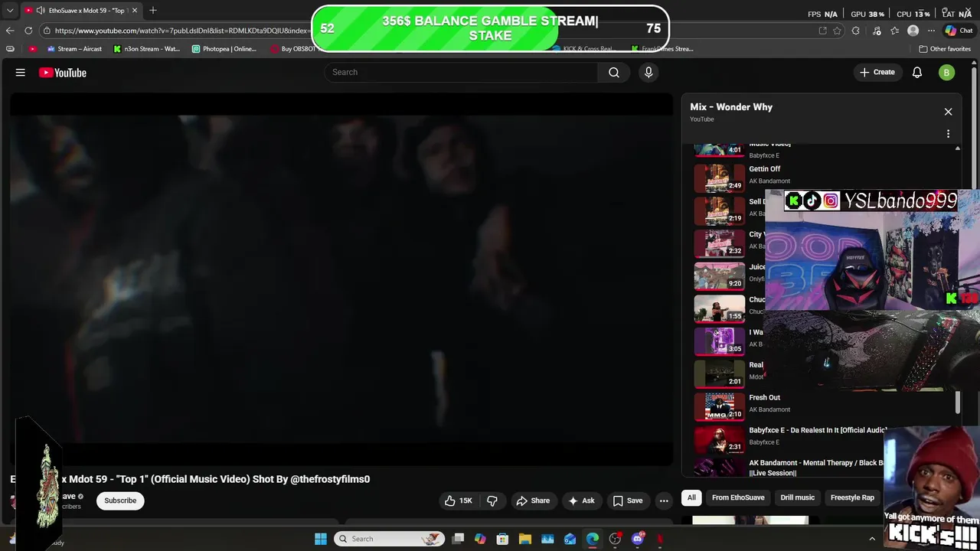
Task: Save the video to a playlist
Action: point(628,500)
